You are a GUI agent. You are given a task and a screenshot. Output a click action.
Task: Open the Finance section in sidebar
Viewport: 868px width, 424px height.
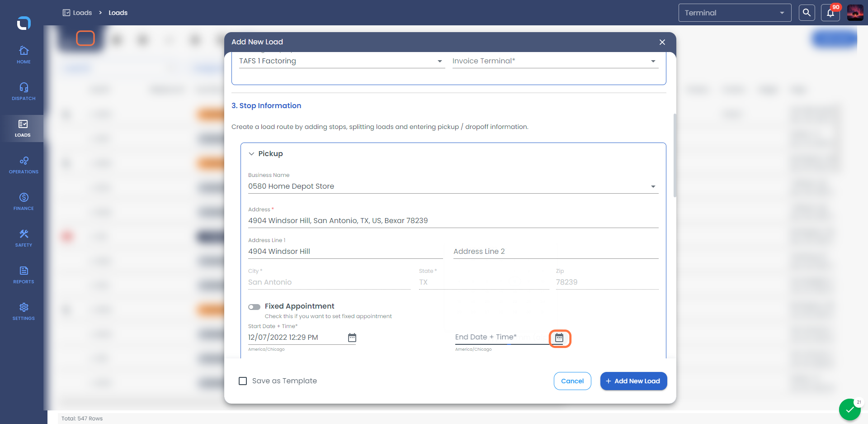[24, 202]
